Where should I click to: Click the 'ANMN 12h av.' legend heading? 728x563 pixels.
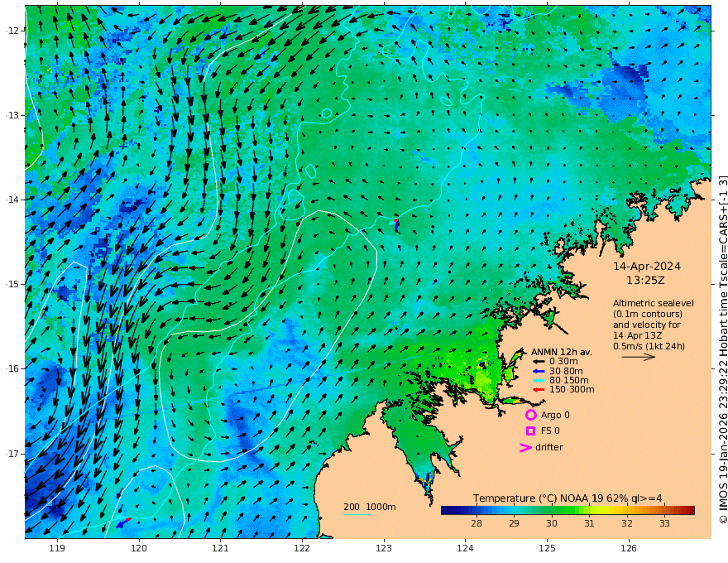(562, 352)
